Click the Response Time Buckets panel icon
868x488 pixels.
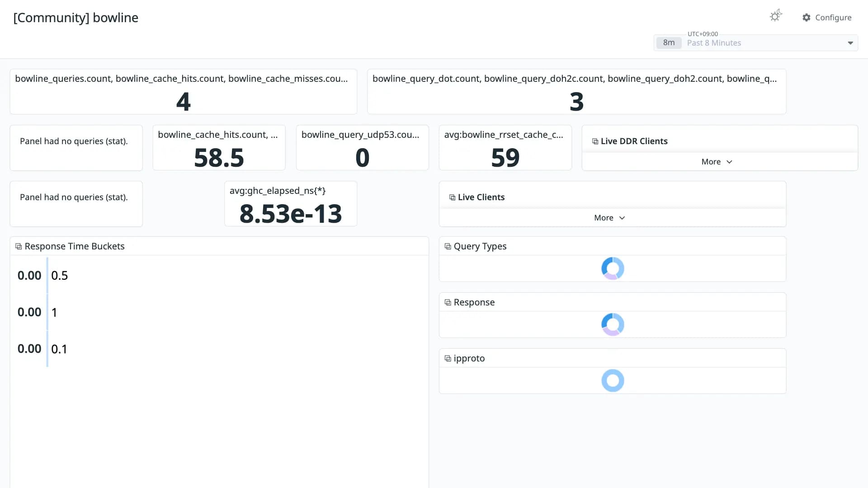pos(19,246)
